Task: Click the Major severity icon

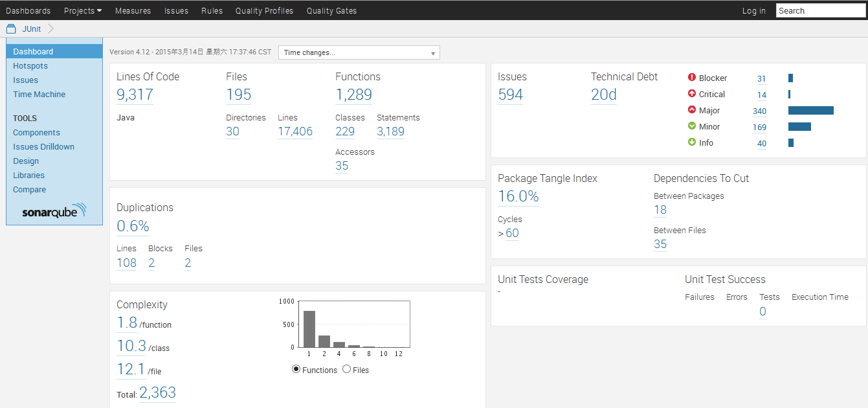Action: pos(691,110)
